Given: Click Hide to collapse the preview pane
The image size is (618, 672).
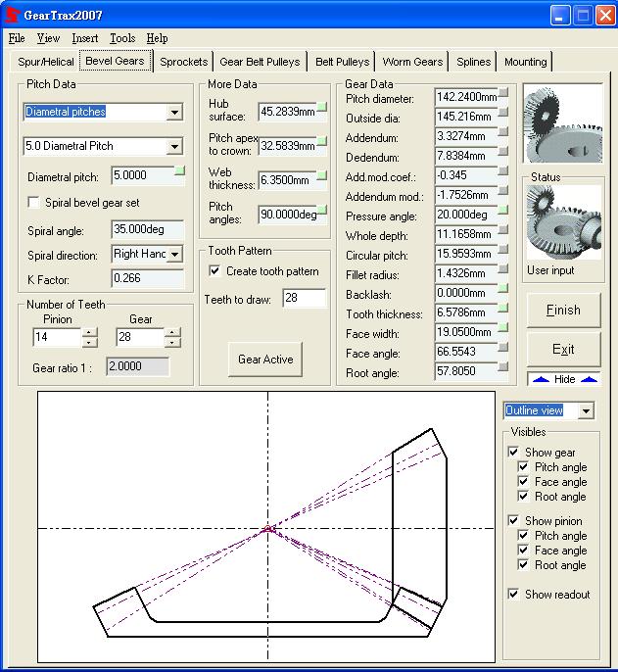Looking at the screenshot, I should coord(564,379).
